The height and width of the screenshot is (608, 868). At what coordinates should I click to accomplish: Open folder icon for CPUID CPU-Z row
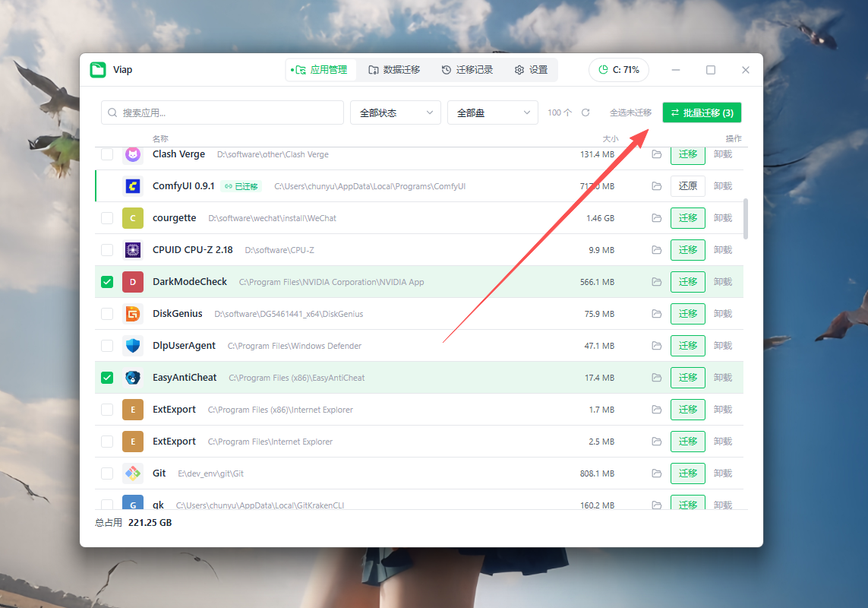[657, 250]
